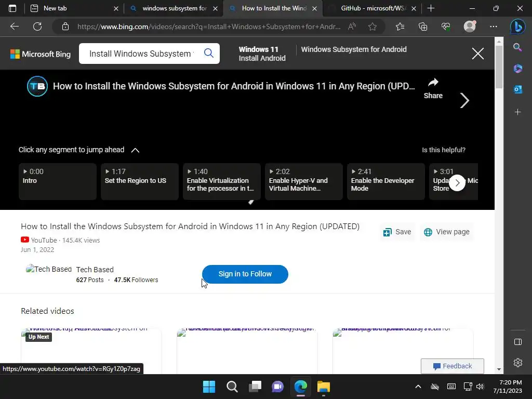
Task: Open Collections icon in the toolbar
Action: click(423, 26)
